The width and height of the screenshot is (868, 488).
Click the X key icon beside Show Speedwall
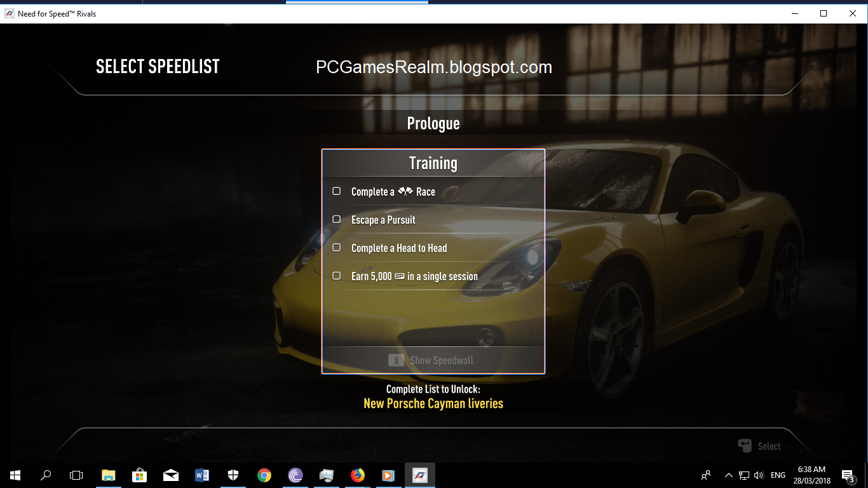(396, 360)
